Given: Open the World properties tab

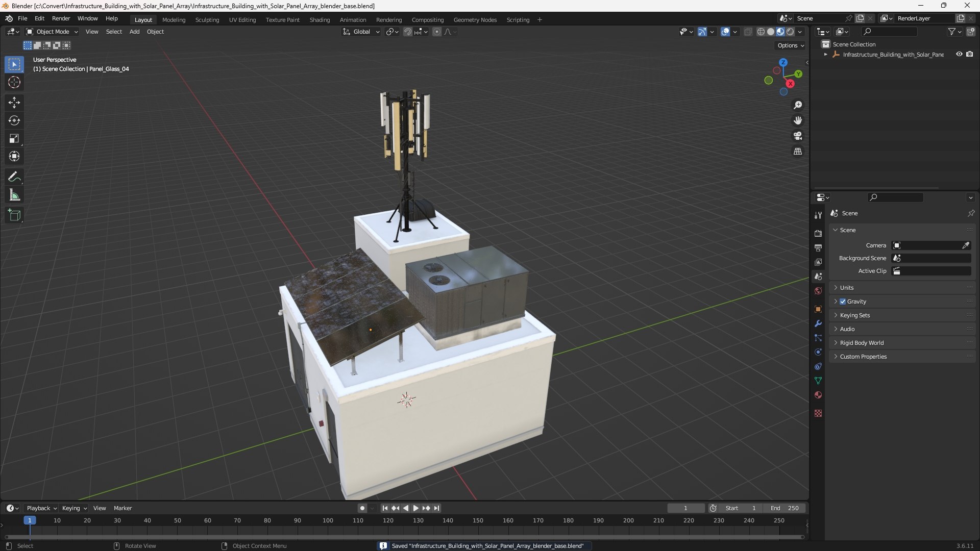Looking at the screenshot, I should click(818, 291).
